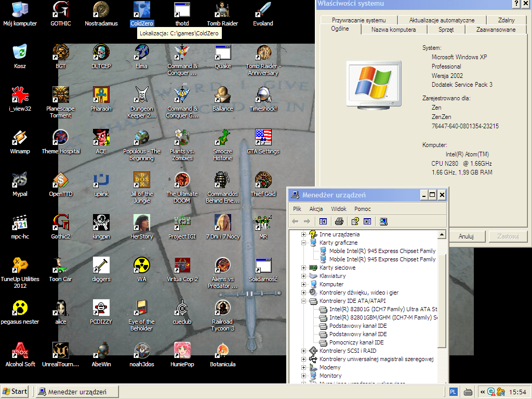Click the i_view32 desktop icon

[20, 99]
